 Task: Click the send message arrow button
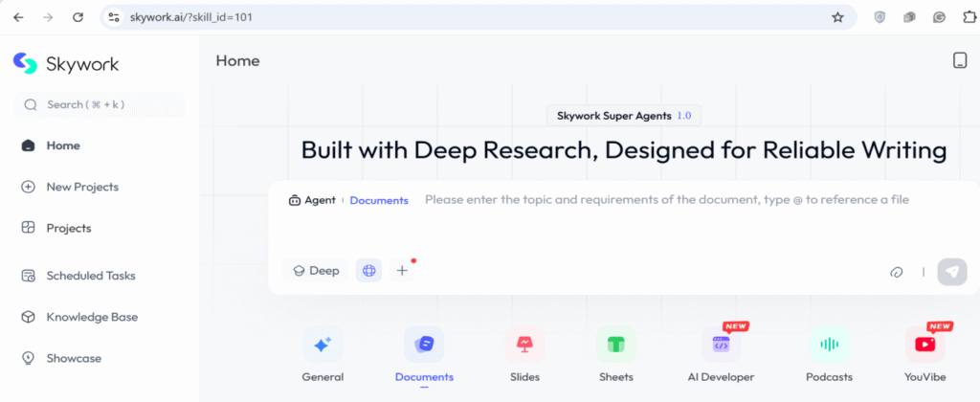pos(951,271)
